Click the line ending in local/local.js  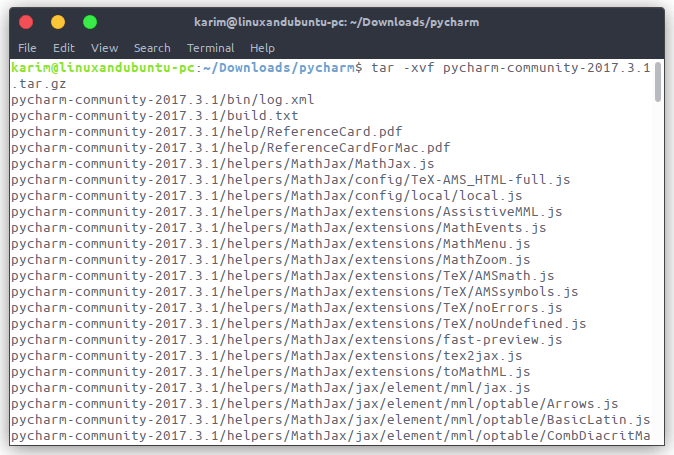coord(267,195)
